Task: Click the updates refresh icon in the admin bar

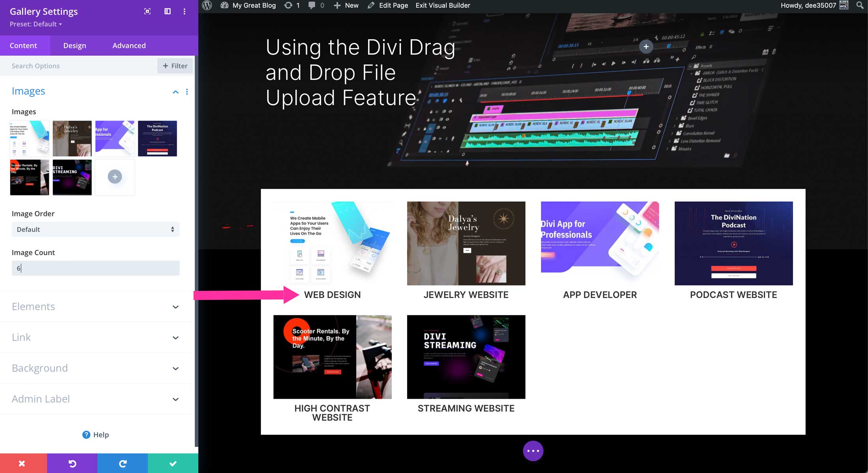Action: (288, 5)
